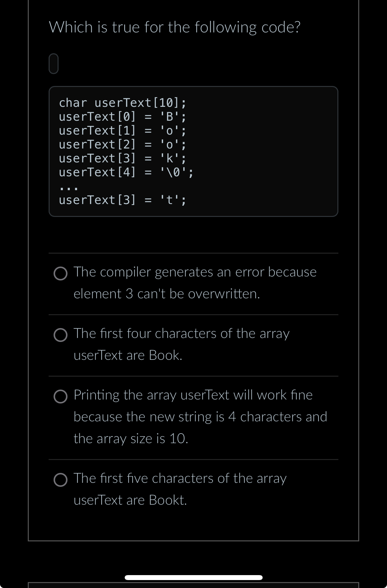Click the line 'char userText[10];' in the code
This screenshot has width=387, height=588.
pyautogui.click(x=122, y=103)
